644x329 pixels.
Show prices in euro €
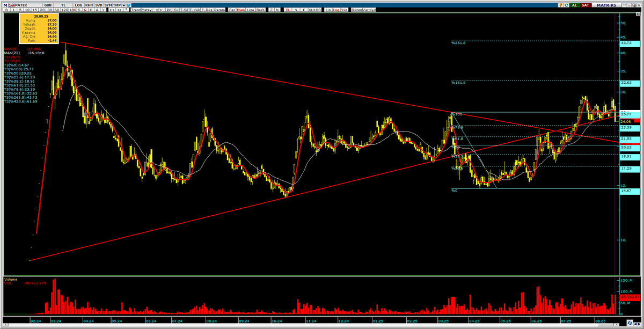pyautogui.click(x=304, y=10)
